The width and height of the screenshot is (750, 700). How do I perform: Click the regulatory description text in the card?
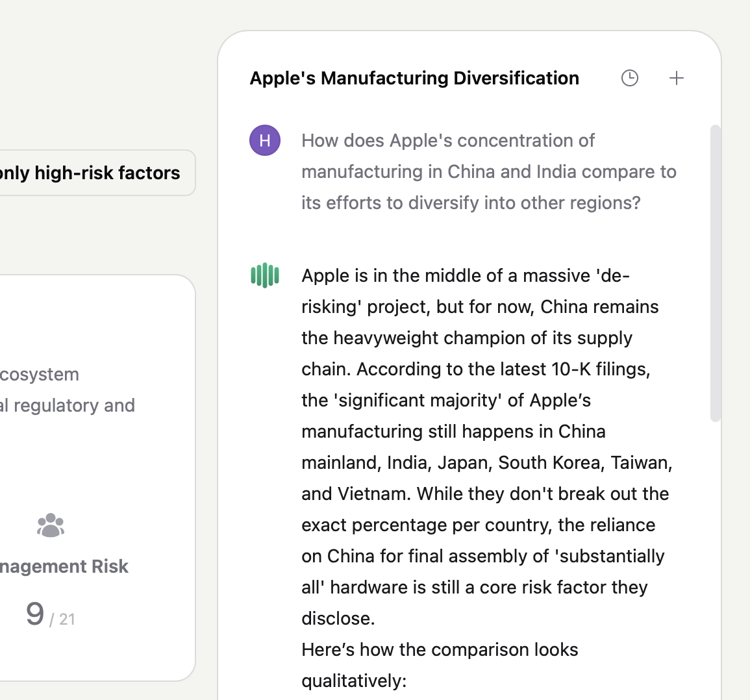coord(68,405)
